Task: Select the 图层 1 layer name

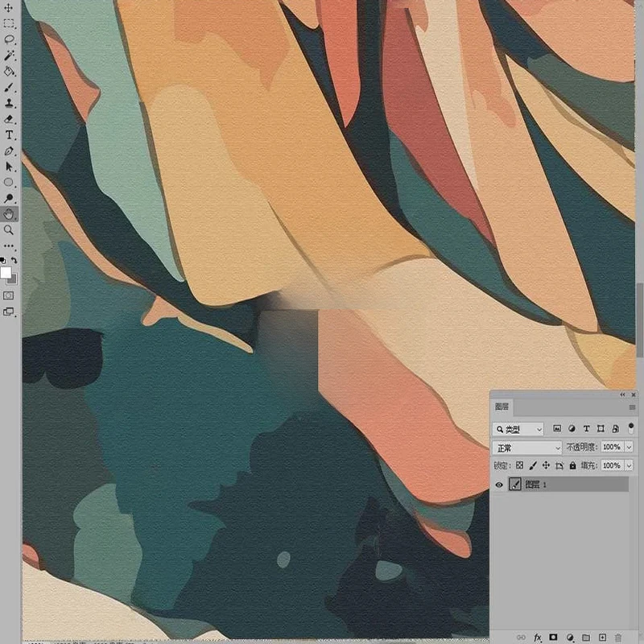Action: click(x=535, y=485)
